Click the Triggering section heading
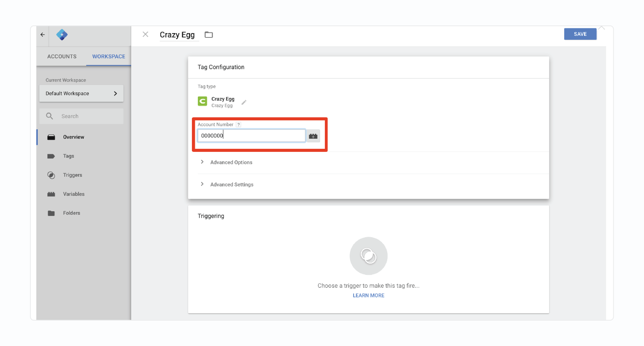The width and height of the screenshot is (644, 346). [211, 216]
